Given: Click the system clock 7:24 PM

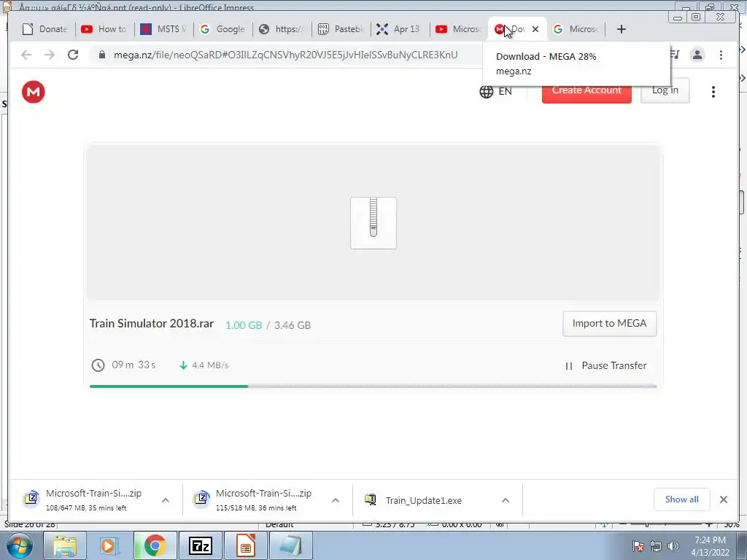Looking at the screenshot, I should tap(710, 540).
